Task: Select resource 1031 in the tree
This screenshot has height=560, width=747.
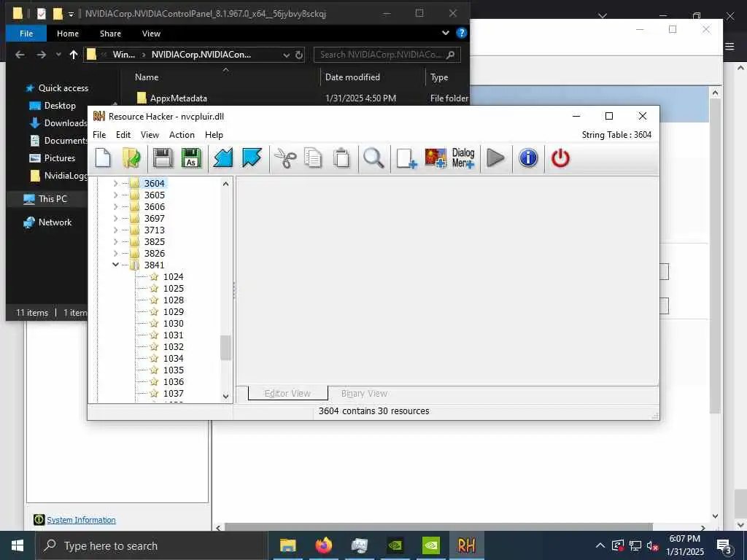Action: (173, 335)
